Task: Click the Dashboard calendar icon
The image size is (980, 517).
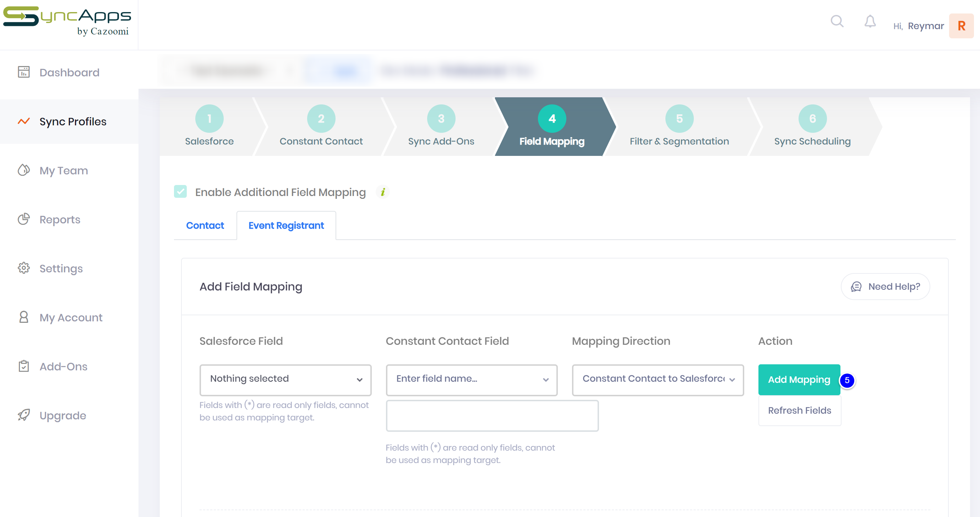Action: tap(23, 72)
